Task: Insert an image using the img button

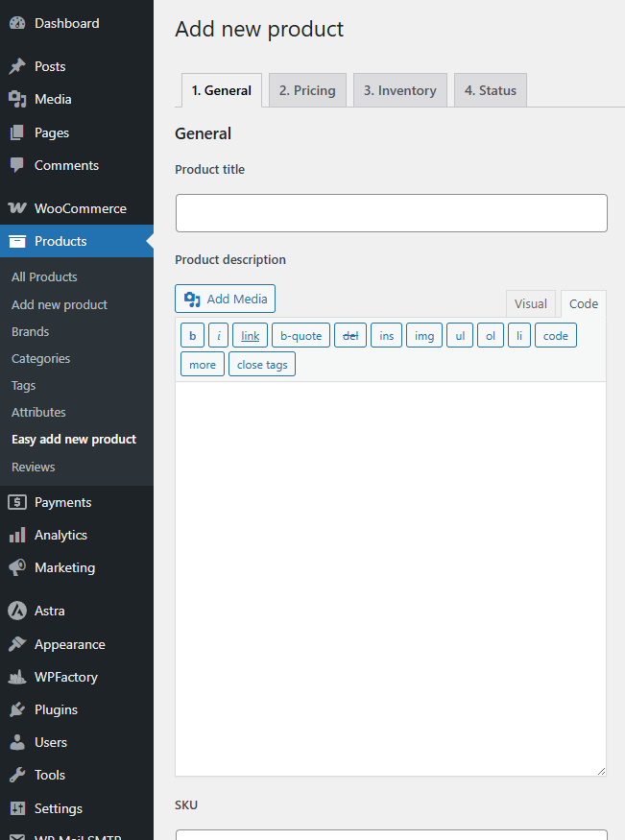Action: point(423,335)
